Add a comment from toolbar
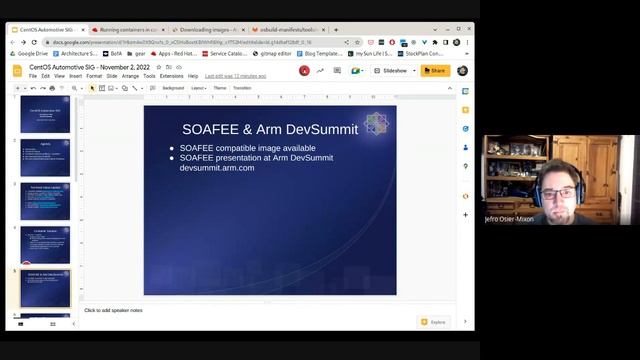Viewport: 640px width, 360px height. 153,88
